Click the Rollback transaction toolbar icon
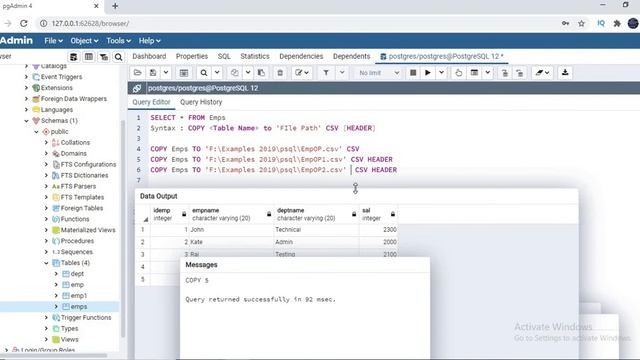Viewport: 640px width, 360px height. 520,73
